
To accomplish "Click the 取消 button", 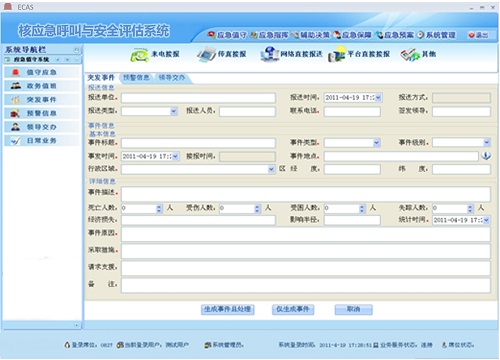I will pyautogui.click(x=353, y=309).
